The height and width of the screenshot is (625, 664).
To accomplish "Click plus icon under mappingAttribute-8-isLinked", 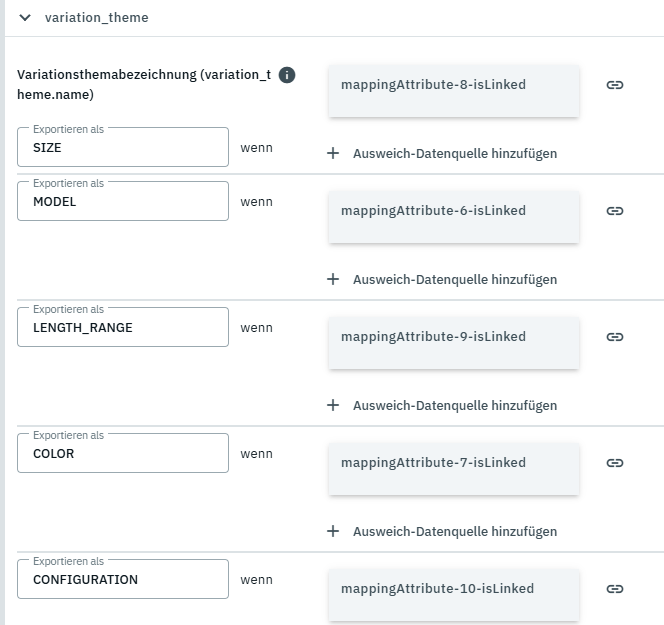I will [333, 153].
